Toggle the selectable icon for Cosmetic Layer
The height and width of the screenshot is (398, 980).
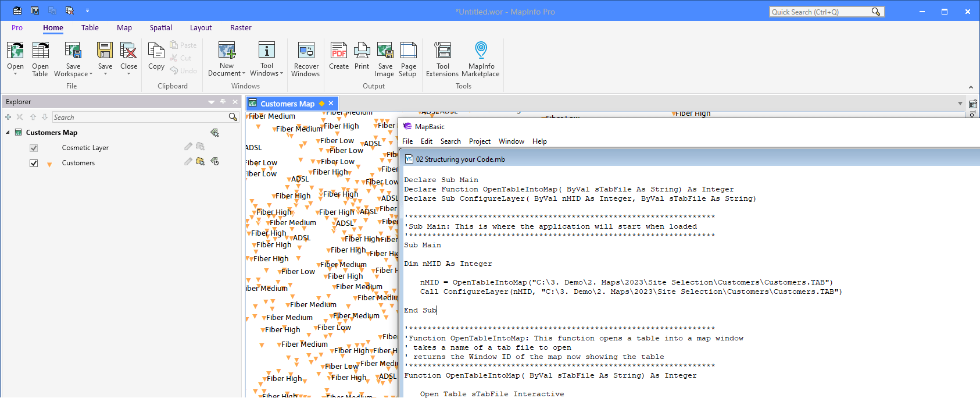(201, 147)
